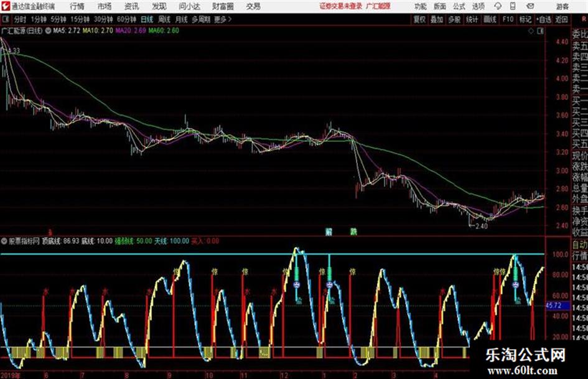
Task: Expand main chart indicator dropdown beside 广汇能源(日线)
Action: coord(48,30)
